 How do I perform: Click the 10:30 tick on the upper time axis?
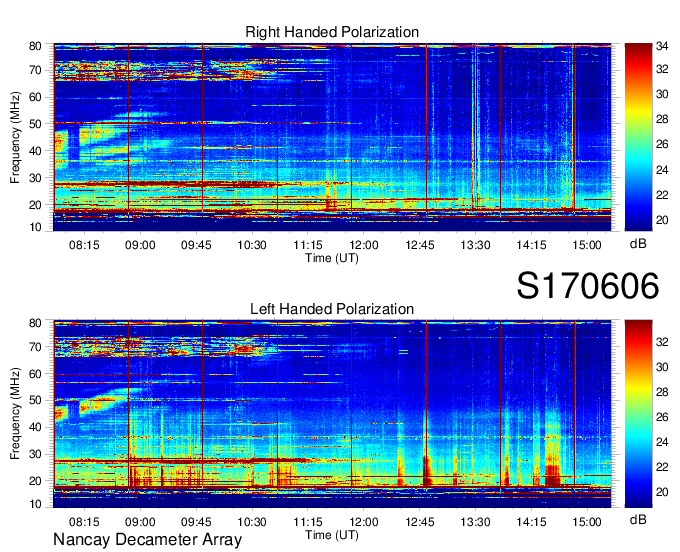[252, 245]
